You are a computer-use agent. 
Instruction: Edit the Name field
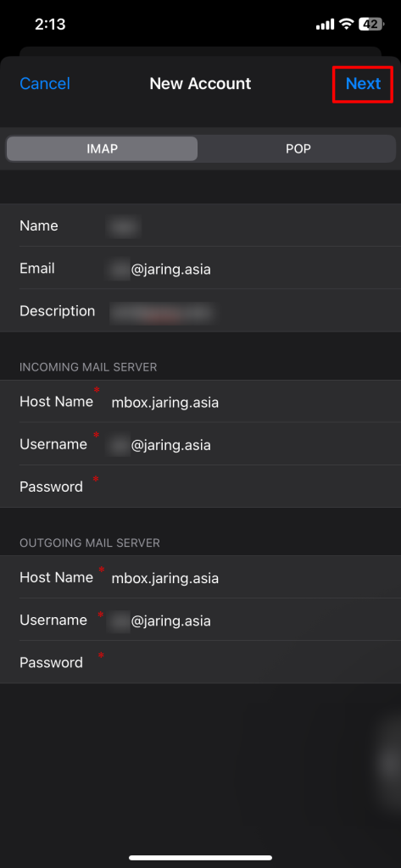click(200, 225)
